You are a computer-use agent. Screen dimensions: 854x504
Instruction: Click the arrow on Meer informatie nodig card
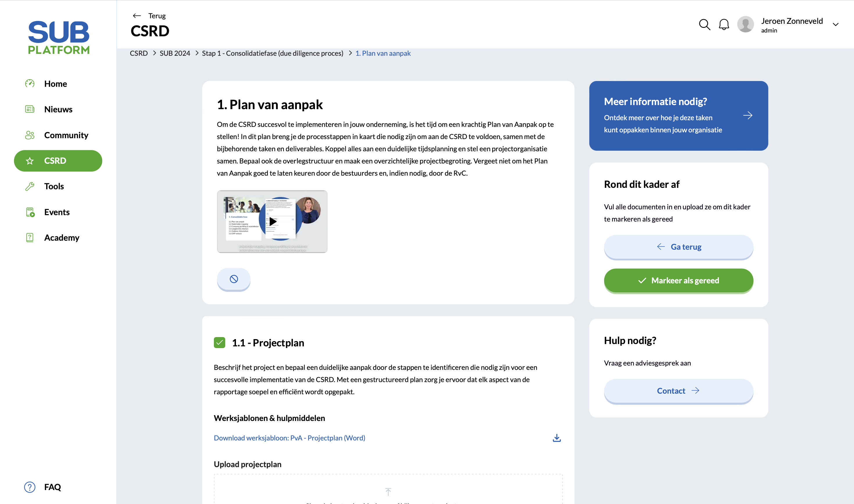tap(748, 116)
